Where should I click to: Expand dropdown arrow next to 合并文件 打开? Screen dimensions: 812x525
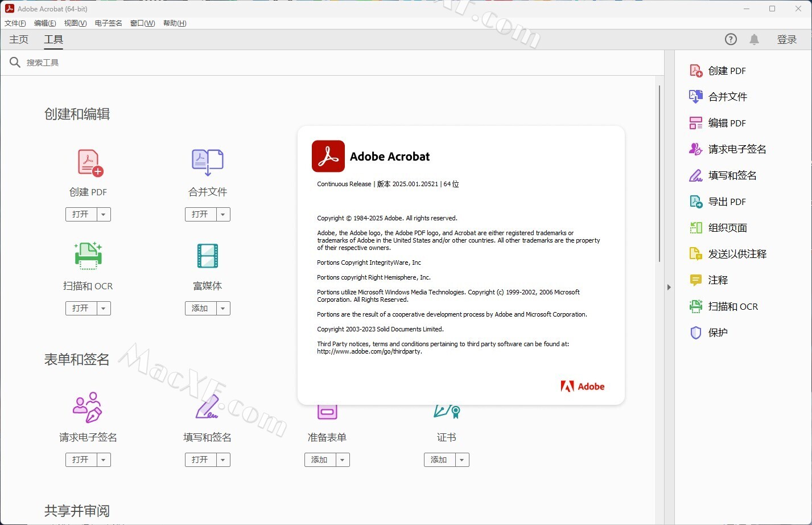point(223,215)
